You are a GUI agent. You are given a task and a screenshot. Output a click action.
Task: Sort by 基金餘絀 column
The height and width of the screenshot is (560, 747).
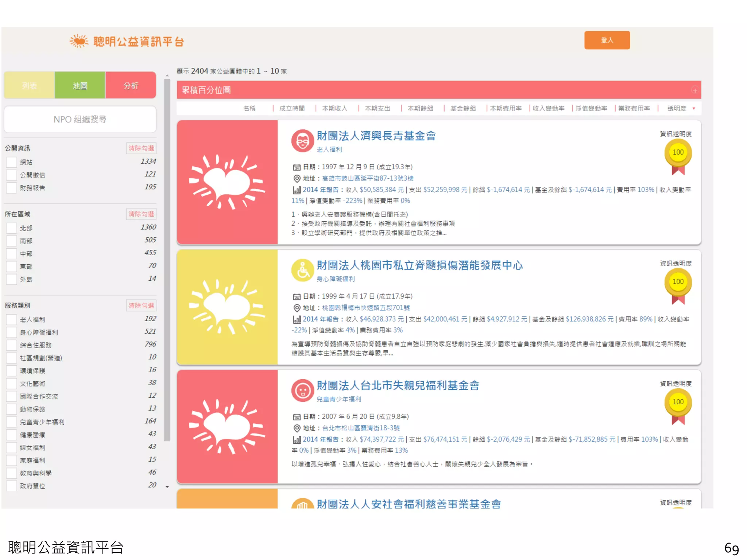(x=463, y=109)
